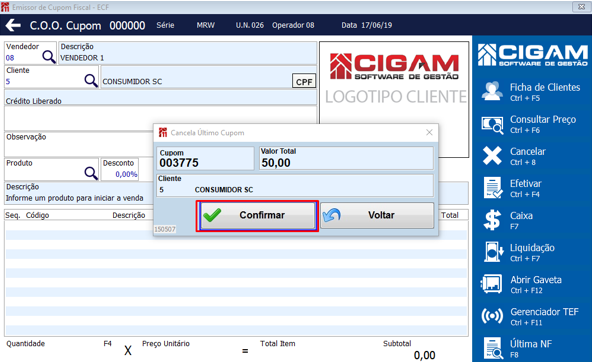Image resolution: width=592 pixels, height=362 pixels.
Task: Click the 150507 code in dialog
Action: pyautogui.click(x=165, y=230)
